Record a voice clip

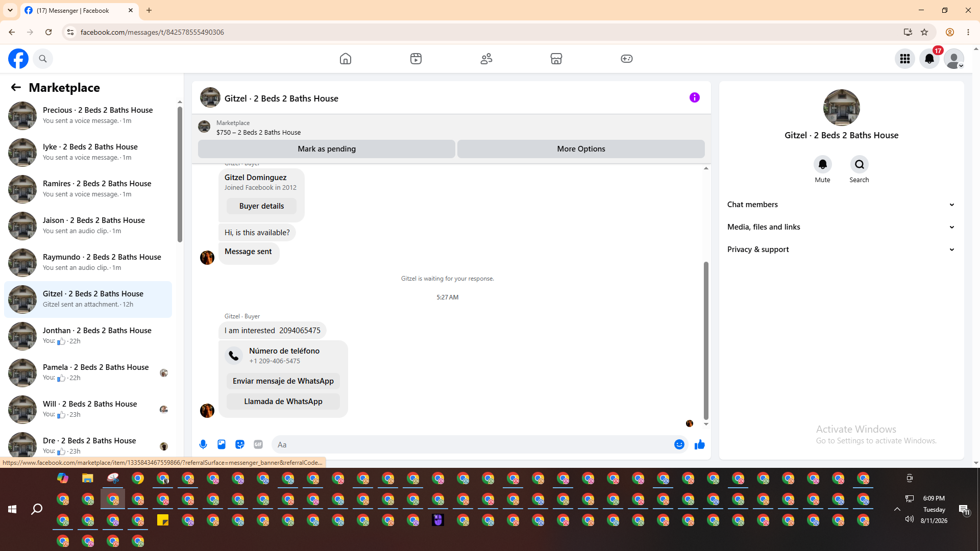(203, 444)
